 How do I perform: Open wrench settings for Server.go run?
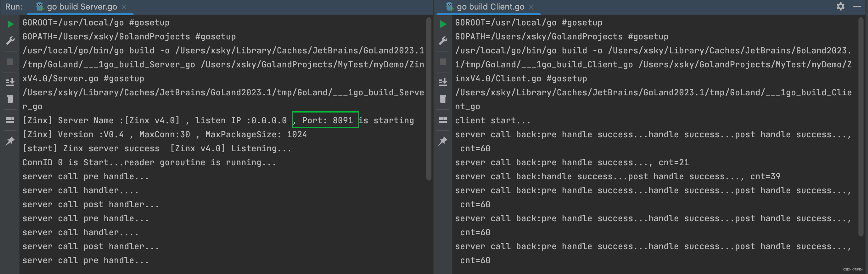[x=10, y=41]
